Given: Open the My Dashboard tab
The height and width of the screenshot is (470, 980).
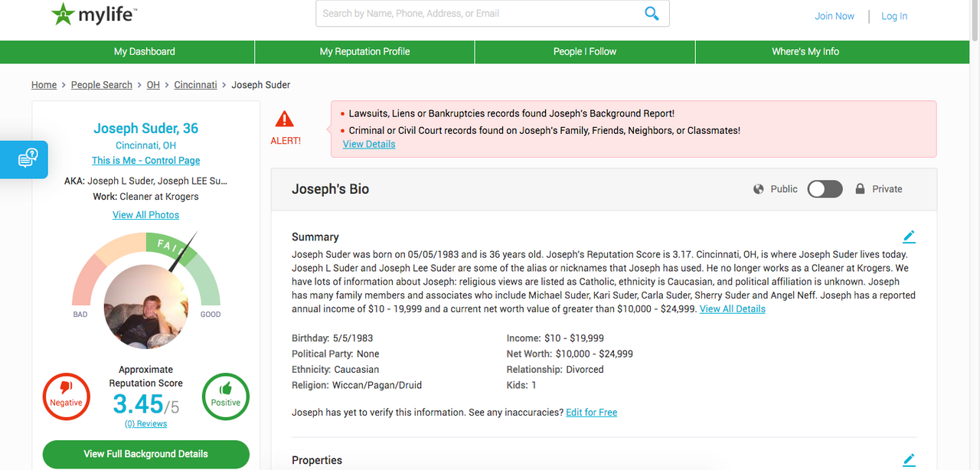Looking at the screenshot, I should coord(145,51).
